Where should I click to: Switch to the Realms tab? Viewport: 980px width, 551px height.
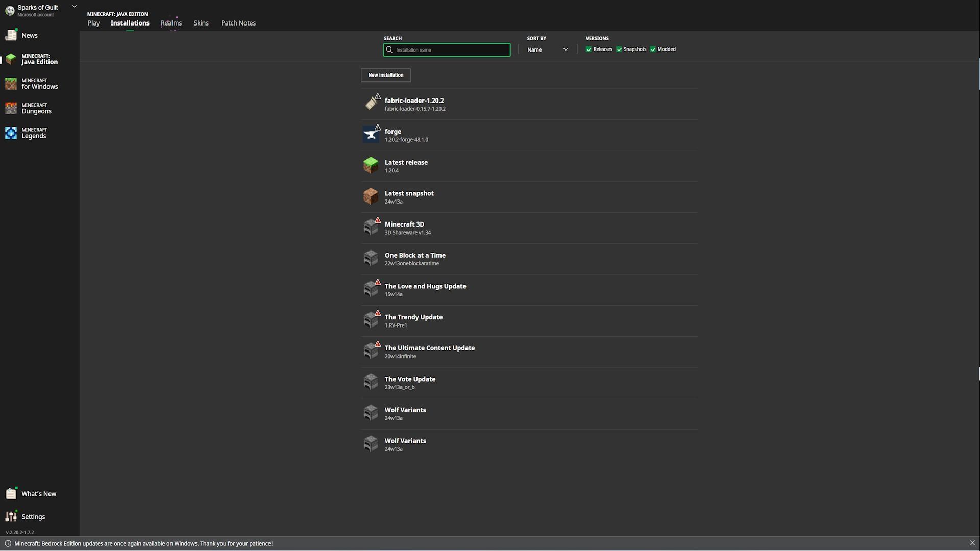(171, 23)
